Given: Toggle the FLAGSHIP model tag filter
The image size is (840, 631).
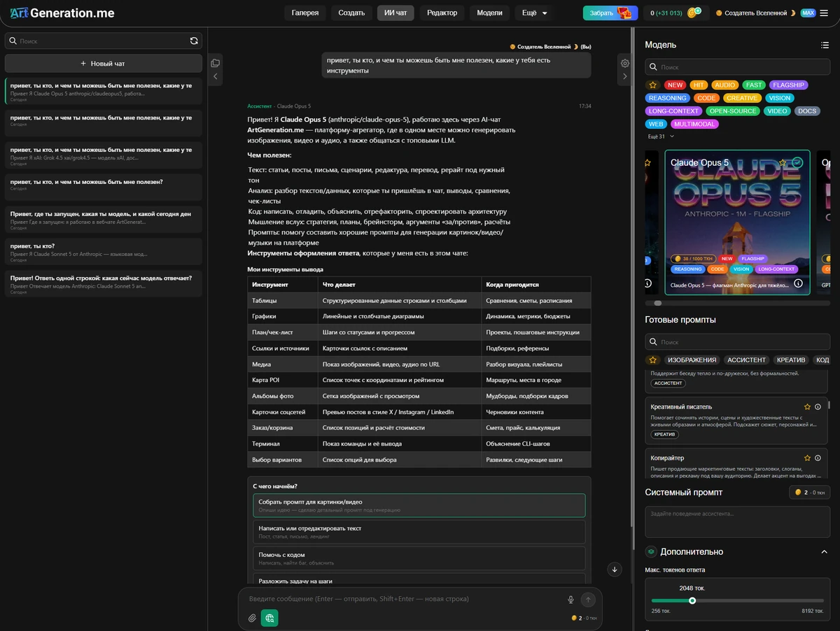Looking at the screenshot, I should point(789,85).
